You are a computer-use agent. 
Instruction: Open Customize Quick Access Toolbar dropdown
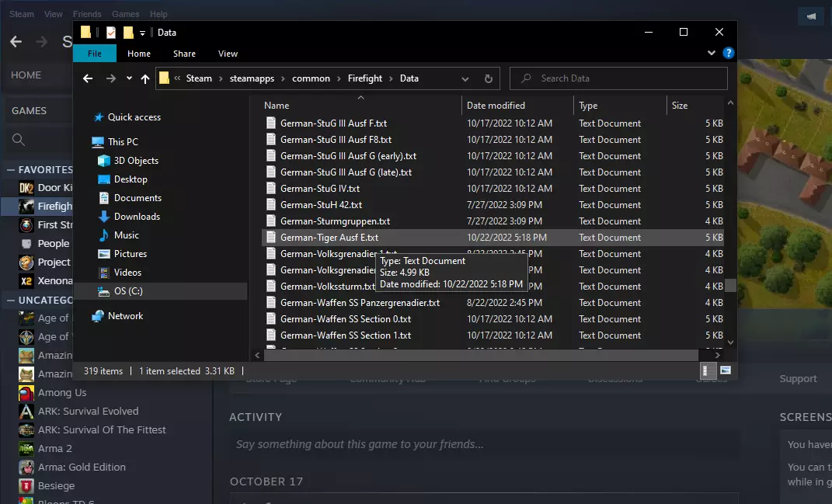[142, 33]
